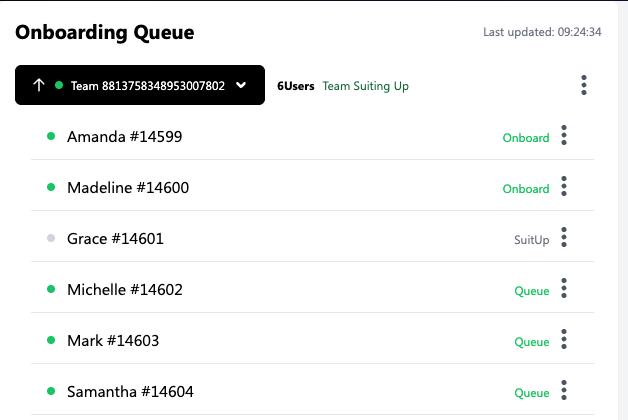This screenshot has height=420, width=628.
Task: Expand the Team 8813758348953007802 dropdown chevron
Action: click(x=241, y=86)
